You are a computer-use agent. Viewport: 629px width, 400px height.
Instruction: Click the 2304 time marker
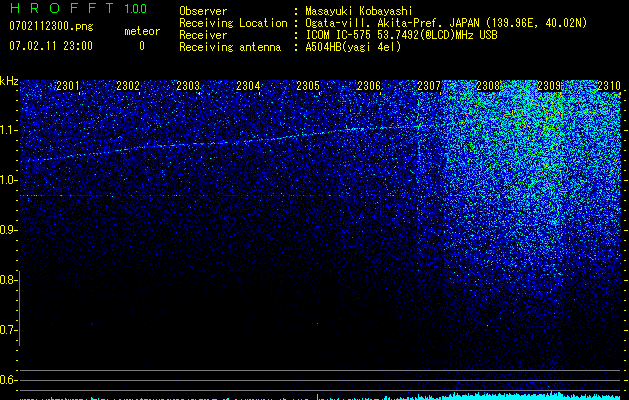pos(248,85)
